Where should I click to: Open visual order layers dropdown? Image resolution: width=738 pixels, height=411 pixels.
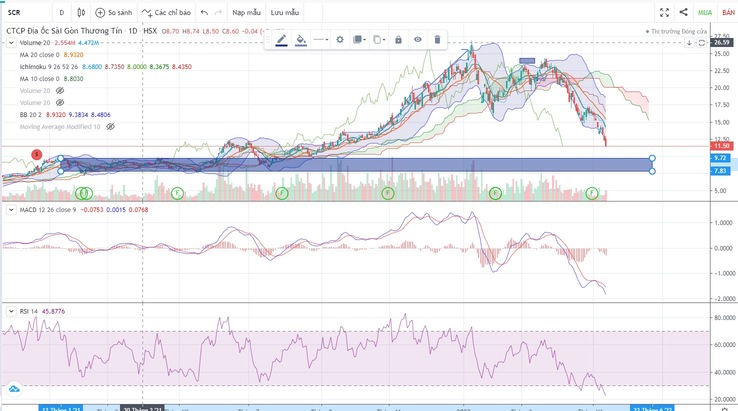359,40
